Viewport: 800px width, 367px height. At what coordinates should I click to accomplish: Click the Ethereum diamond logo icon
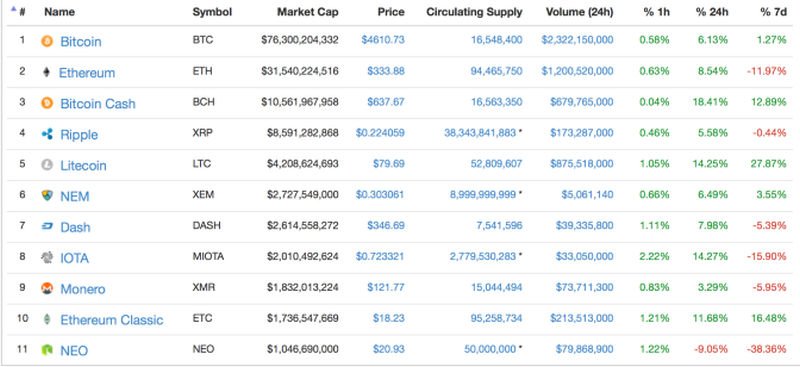pos(46,72)
